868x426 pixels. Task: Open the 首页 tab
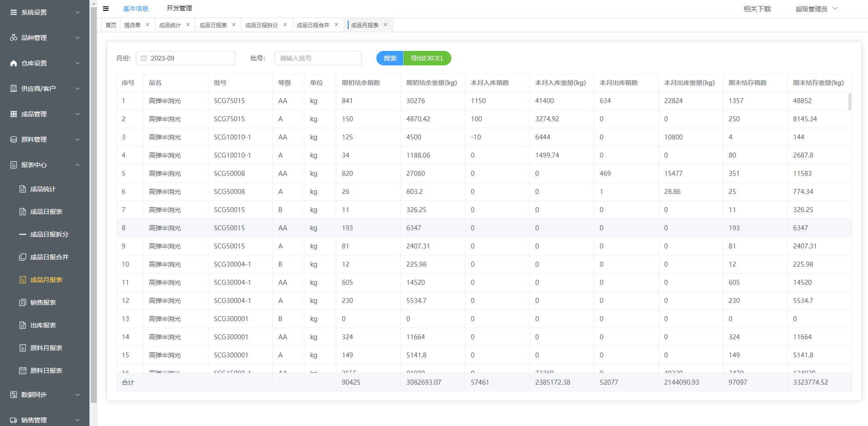pos(111,25)
